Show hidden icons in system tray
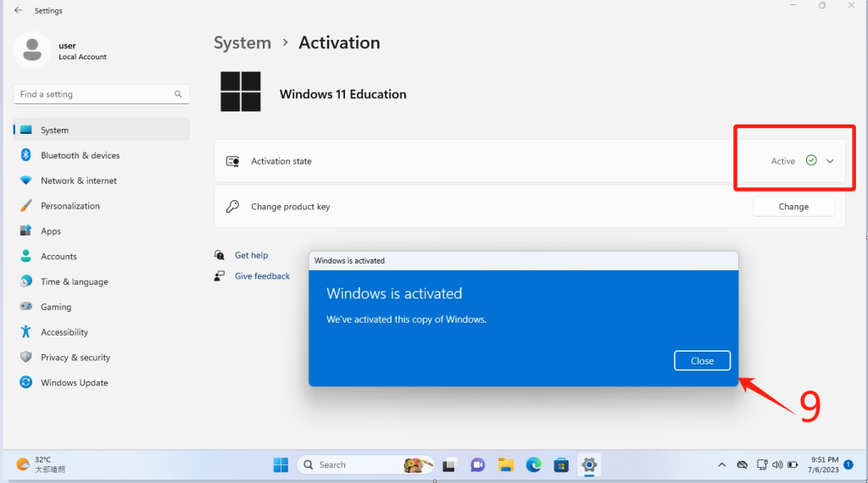Viewport: 868px width, 483px height. coord(721,465)
